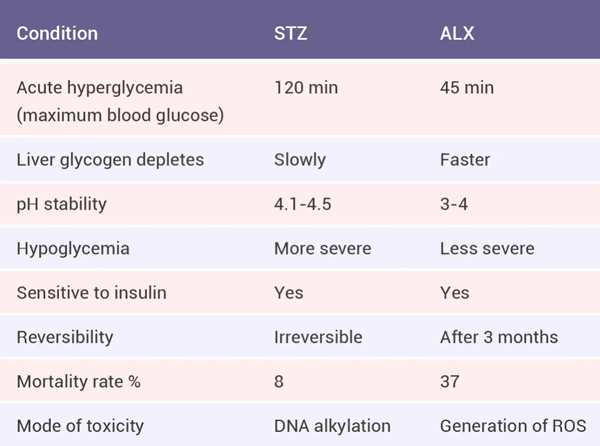Viewport: 600px width, 446px height.
Task: Click the More severe cell
Action: (323, 249)
